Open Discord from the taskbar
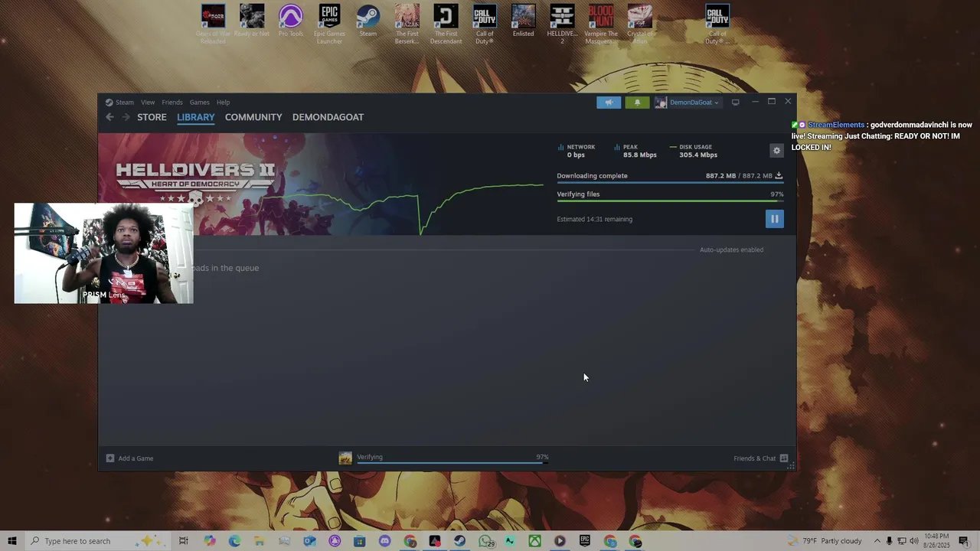The image size is (980, 551). coord(384,541)
